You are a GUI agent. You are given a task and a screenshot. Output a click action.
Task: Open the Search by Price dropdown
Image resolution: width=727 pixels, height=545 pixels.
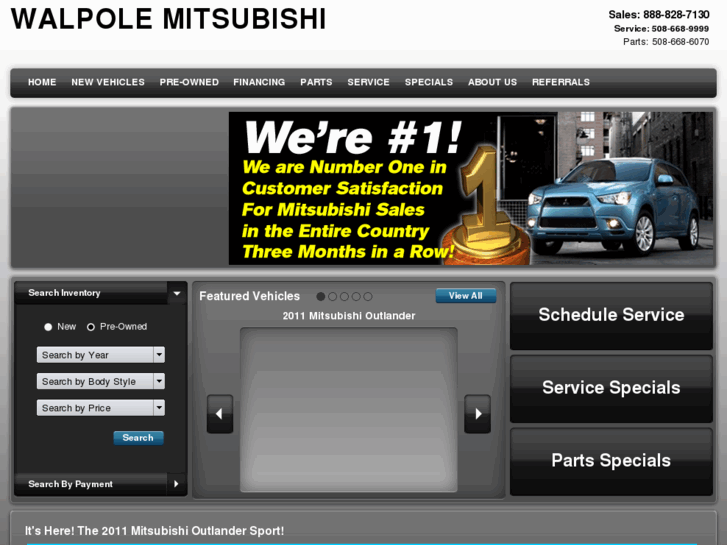point(101,408)
